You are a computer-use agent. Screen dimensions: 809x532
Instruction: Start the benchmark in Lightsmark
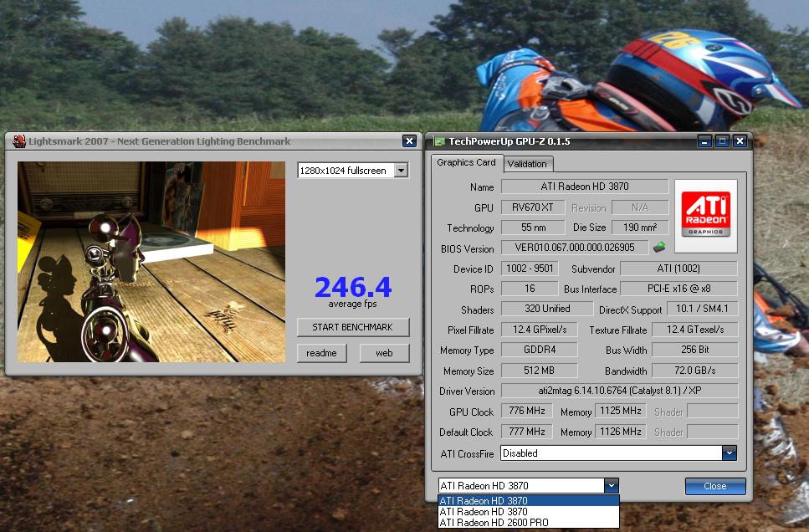coord(353,327)
